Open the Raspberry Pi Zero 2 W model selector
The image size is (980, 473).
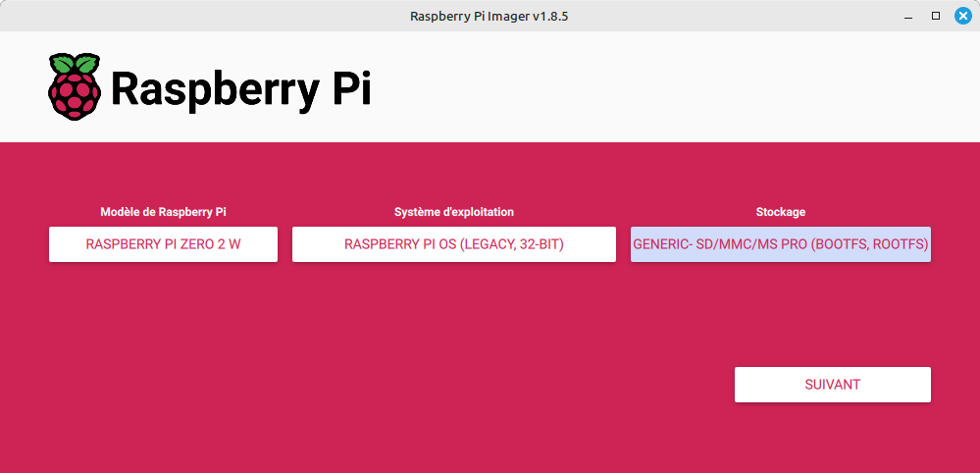tap(163, 244)
